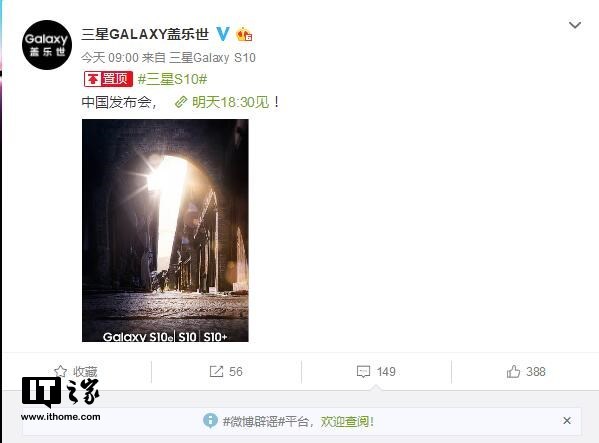Image resolution: width=599 pixels, height=443 pixels.
Task: Click the 欢迎查阅 link
Action: 346,421
